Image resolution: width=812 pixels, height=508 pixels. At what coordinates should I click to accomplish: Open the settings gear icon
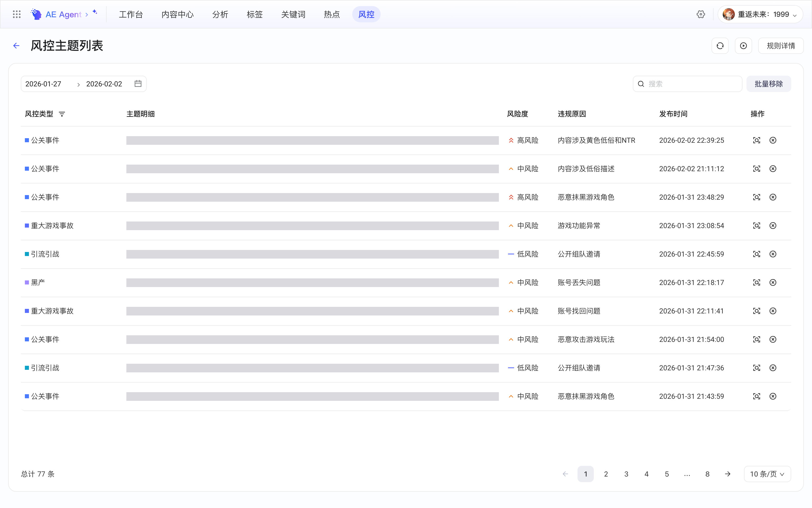[x=701, y=14]
